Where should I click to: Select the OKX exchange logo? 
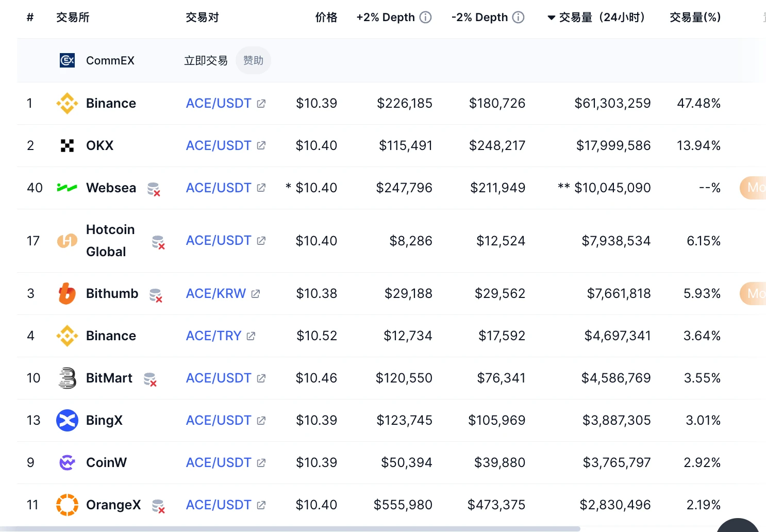coord(66,145)
